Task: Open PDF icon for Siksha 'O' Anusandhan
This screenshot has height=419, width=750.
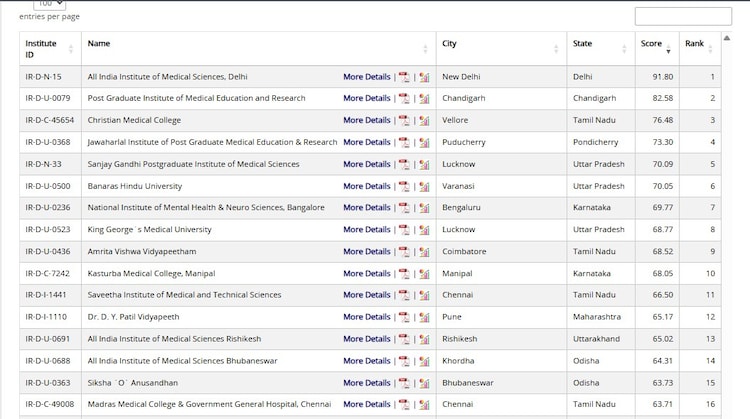Action: tap(404, 383)
